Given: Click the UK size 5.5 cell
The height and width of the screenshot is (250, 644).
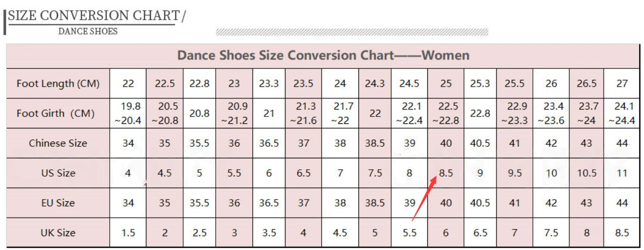Looking at the screenshot, I should pyautogui.click(x=409, y=233).
